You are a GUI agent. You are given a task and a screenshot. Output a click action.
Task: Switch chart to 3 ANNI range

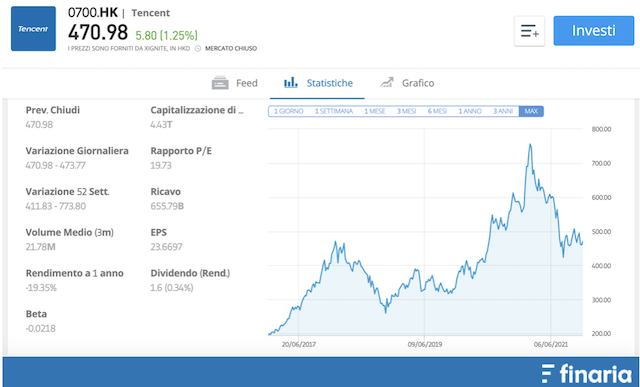(503, 111)
